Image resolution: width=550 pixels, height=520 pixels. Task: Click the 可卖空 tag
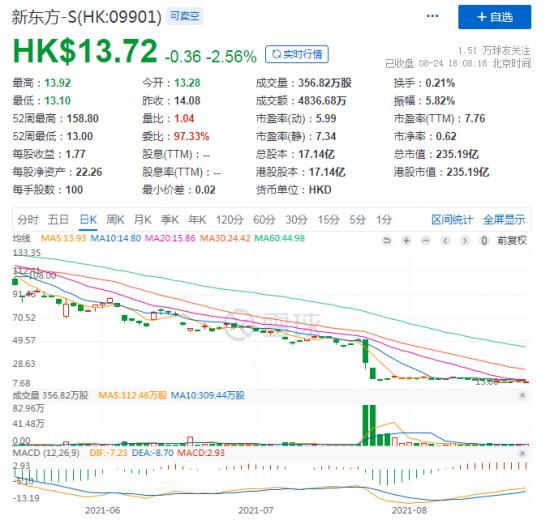coord(185,16)
